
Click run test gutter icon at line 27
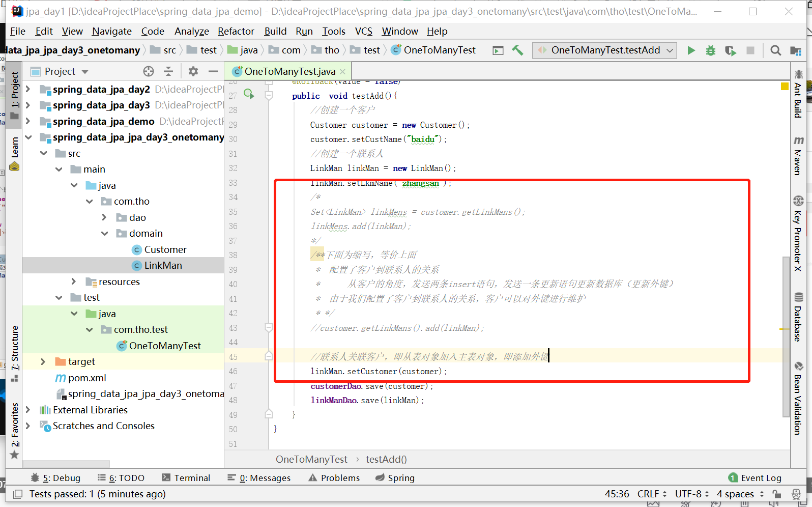(249, 94)
